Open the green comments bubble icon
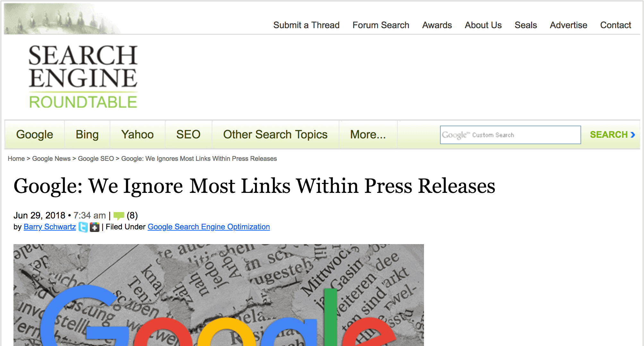This screenshot has width=644, height=346. (119, 216)
